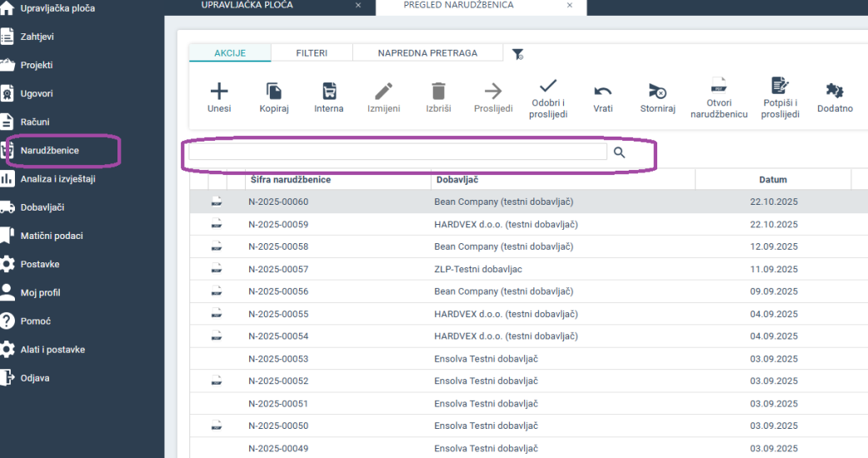This screenshot has height=458, width=868.
Task: Click the Kopiraj copy icon
Action: coord(273,92)
